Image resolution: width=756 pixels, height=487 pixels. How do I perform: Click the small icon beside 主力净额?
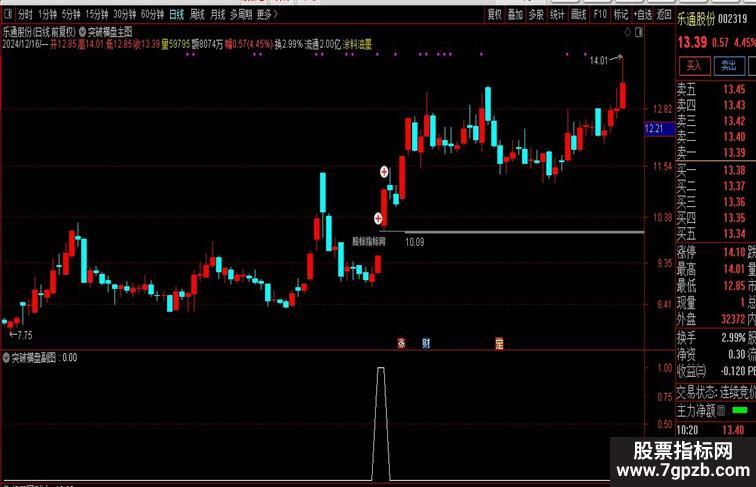tap(721, 410)
